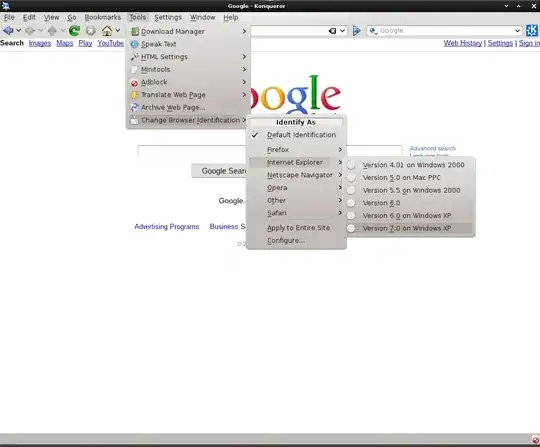Click the adblock status bar icon

click(535, 439)
